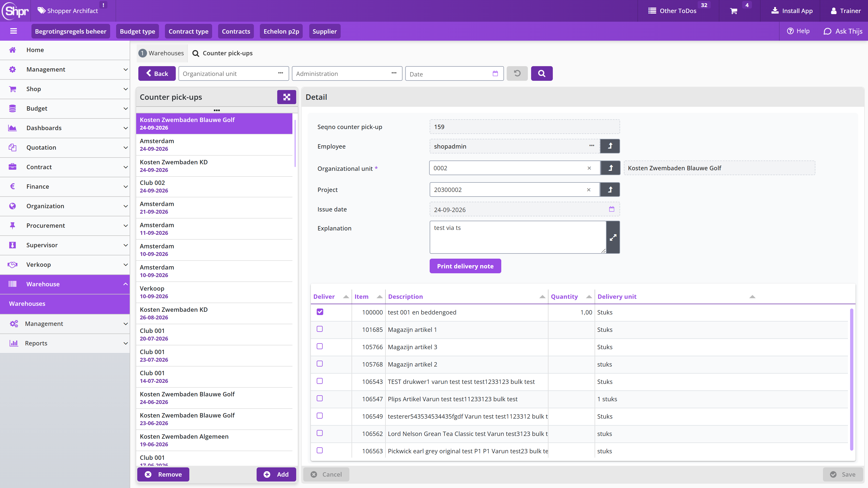Check Deliver for item 106547
This screenshot has width=868, height=488.
[x=320, y=399]
